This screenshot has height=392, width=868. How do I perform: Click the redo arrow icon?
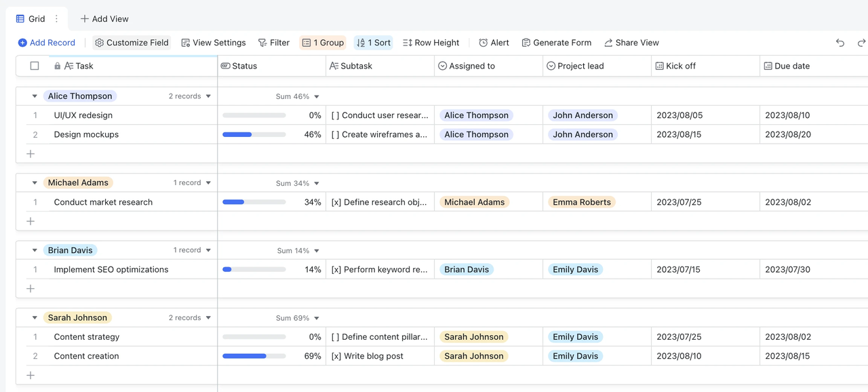click(x=861, y=43)
